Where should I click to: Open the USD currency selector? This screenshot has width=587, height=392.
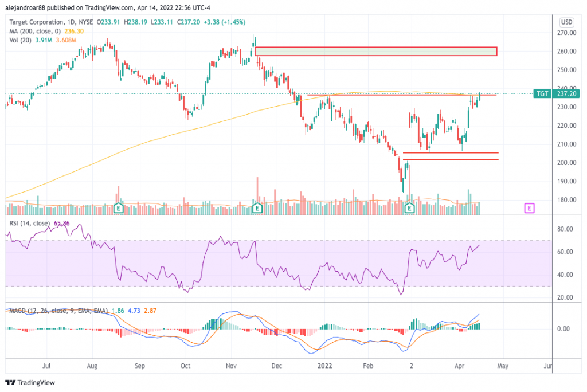566,22
